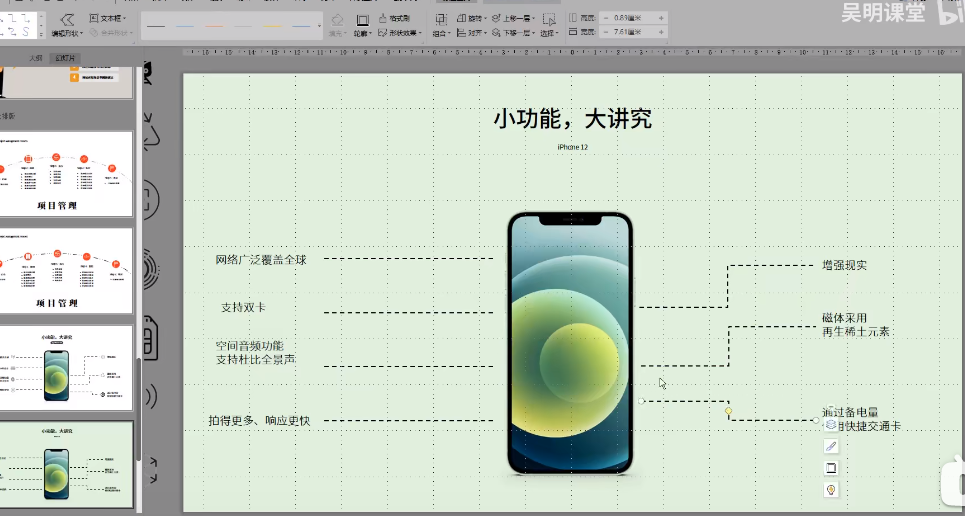Click the 增强现实 label
Viewport: 965px width, 516px height.
tap(844, 265)
